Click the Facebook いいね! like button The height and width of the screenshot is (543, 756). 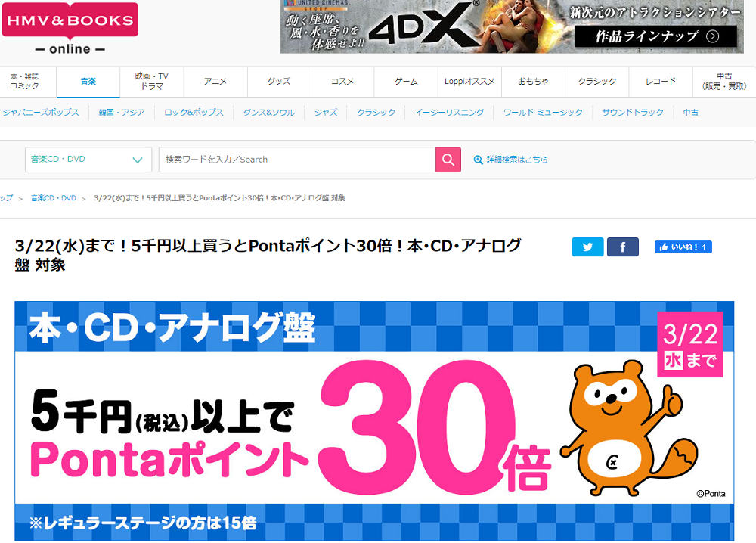pyautogui.click(x=683, y=247)
